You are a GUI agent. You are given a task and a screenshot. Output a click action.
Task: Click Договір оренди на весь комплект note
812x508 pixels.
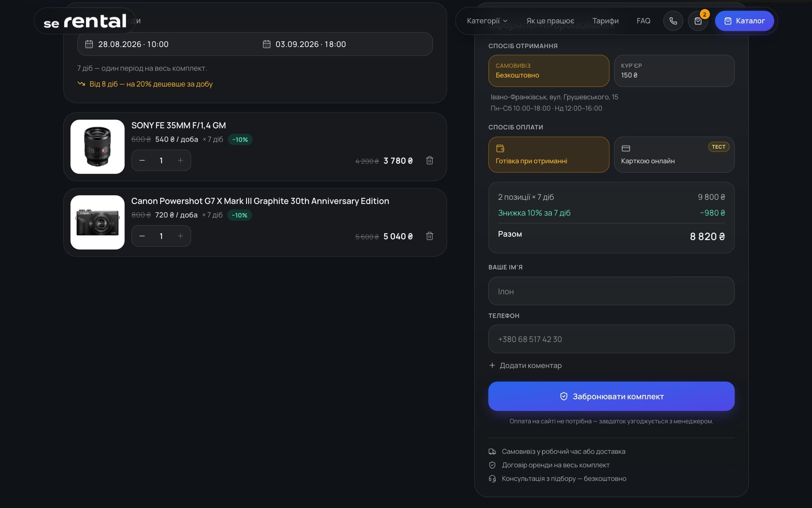556,465
